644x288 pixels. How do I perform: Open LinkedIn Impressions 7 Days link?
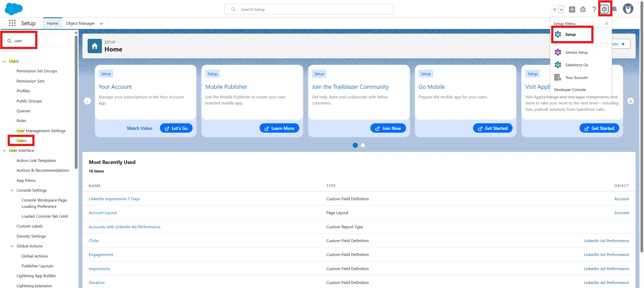point(114,199)
